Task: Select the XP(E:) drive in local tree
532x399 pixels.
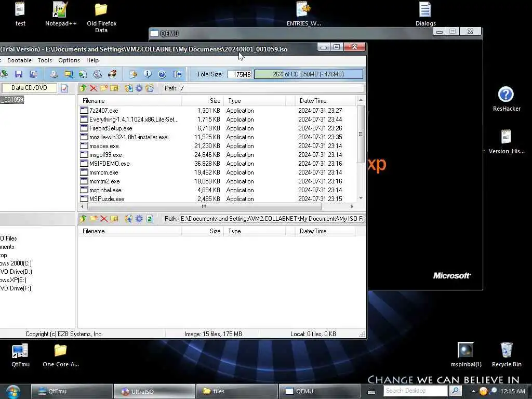Action: pyautogui.click(x=13, y=280)
